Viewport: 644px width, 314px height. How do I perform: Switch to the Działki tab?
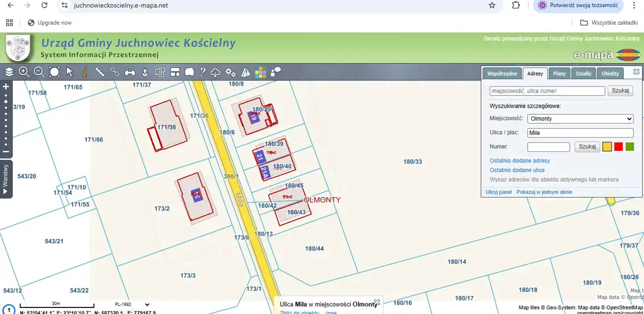pos(583,73)
